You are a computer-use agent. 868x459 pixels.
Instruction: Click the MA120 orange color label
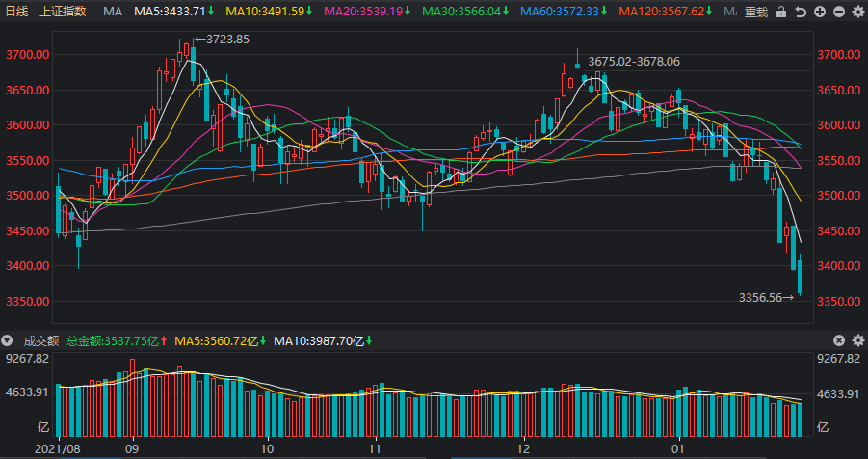coord(666,11)
